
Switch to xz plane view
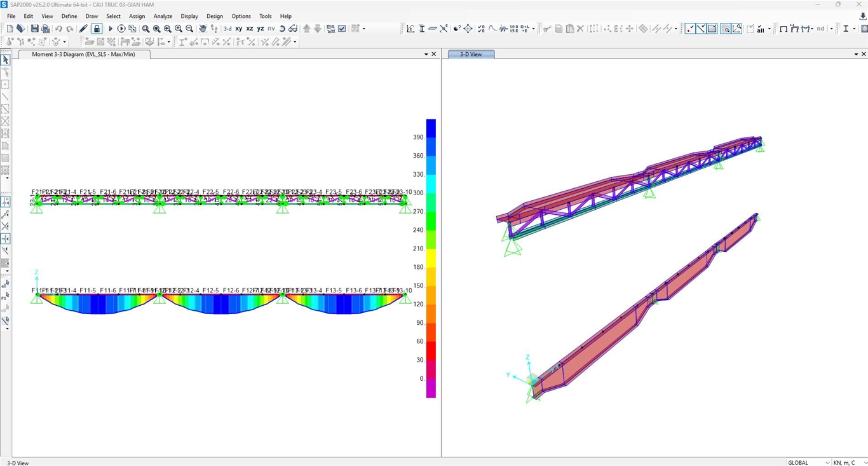(x=250, y=29)
